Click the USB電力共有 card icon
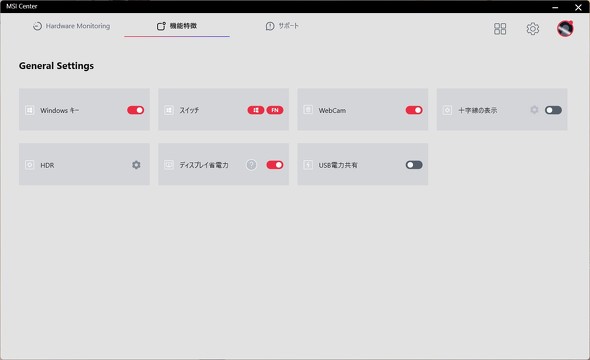 [x=308, y=165]
